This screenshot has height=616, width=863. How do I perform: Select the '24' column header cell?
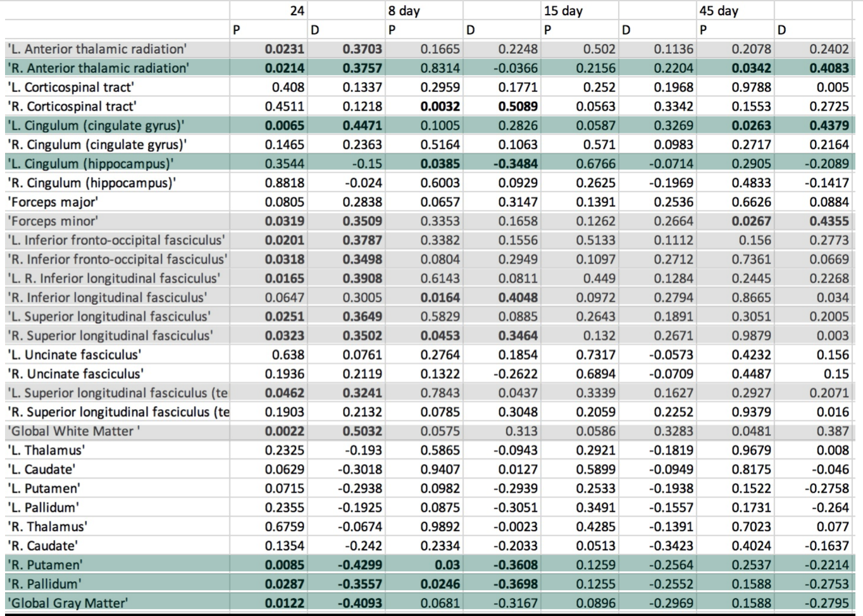point(297,11)
